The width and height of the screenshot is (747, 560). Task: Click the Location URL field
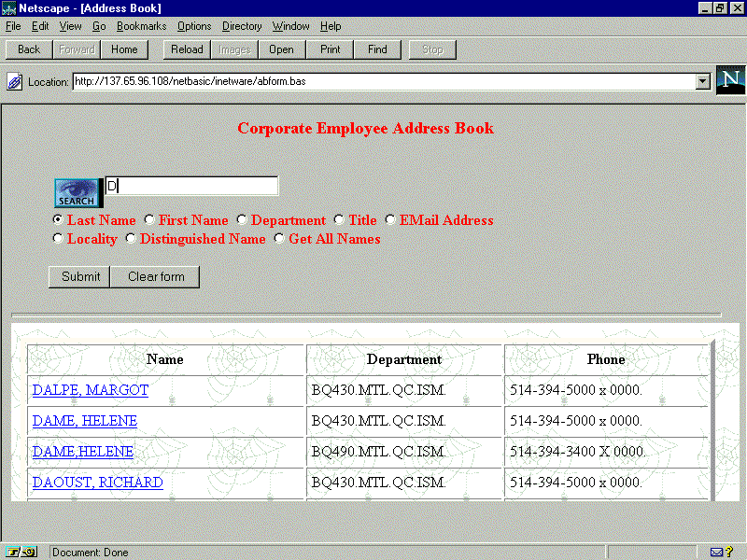(x=385, y=81)
